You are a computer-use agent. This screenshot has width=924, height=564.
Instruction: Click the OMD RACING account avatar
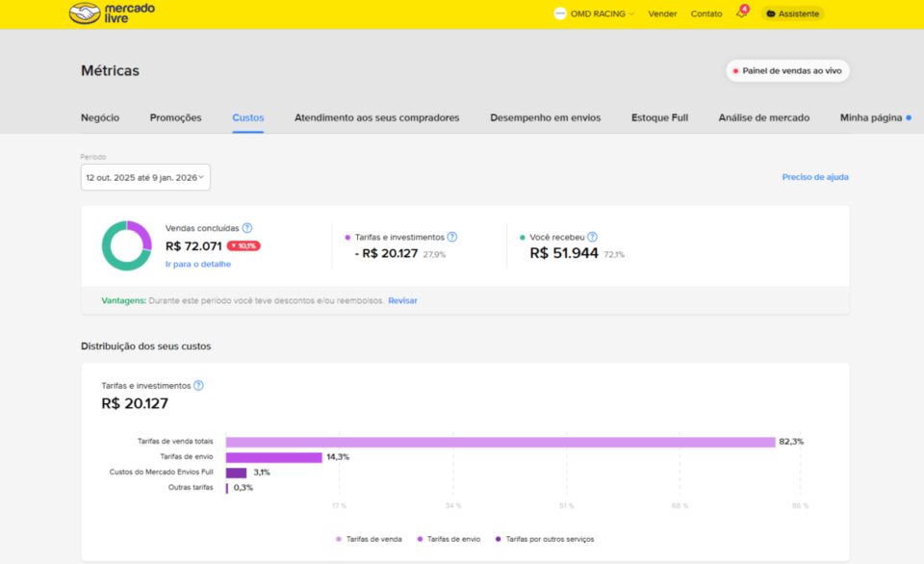pyautogui.click(x=560, y=13)
